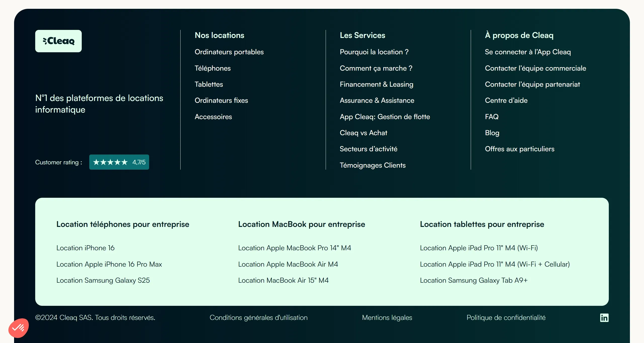Open Conditions générales d'utilisation
This screenshot has height=343, width=644.
pyautogui.click(x=258, y=317)
